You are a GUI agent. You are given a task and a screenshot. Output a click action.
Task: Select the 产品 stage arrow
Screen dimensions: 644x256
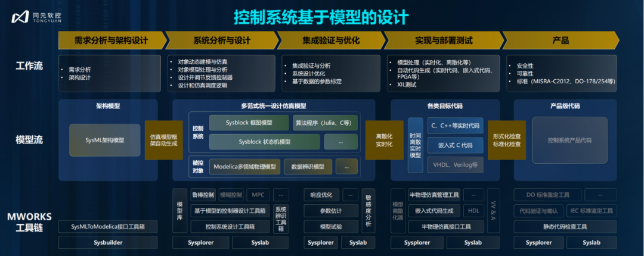561,40
